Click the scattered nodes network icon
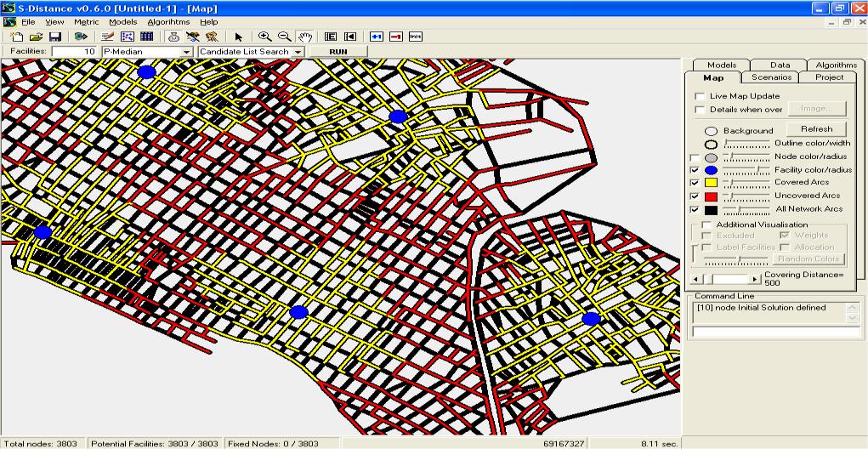 pyautogui.click(x=128, y=37)
